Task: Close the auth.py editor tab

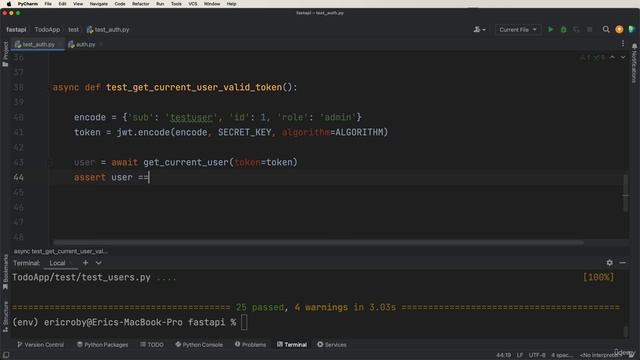Action: tap(100, 44)
